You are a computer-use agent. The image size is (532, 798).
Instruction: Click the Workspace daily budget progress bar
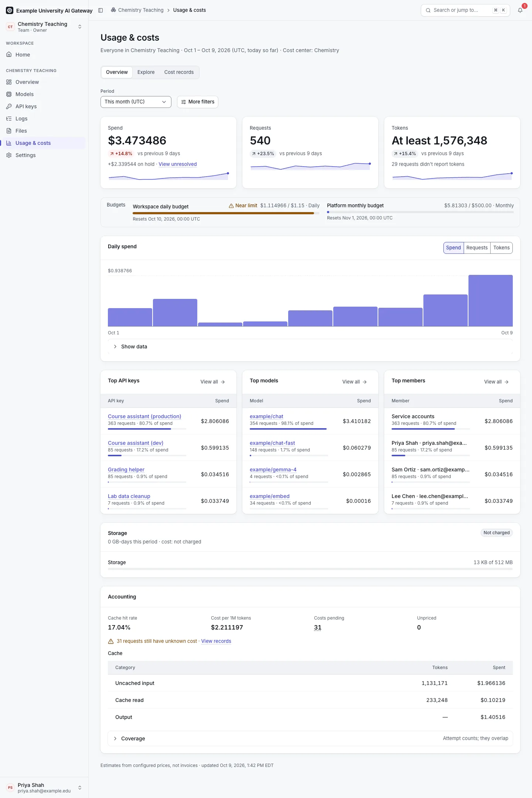point(226,213)
